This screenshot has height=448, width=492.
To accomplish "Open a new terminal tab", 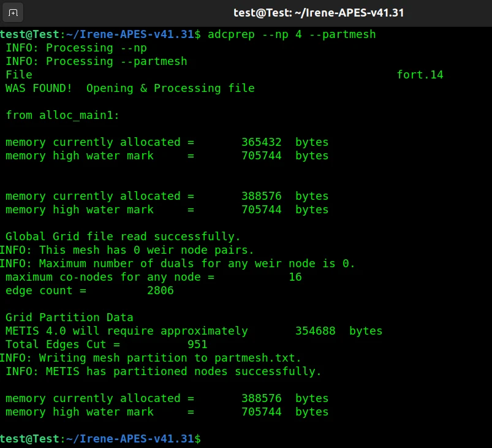I will tap(13, 13).
